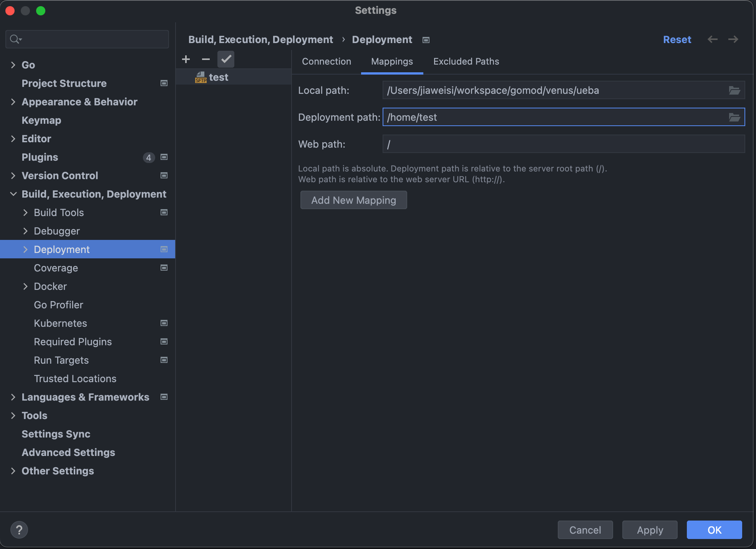Viewport: 756px width, 549px height.
Task: Expand the Go settings section
Action: [x=13, y=65]
